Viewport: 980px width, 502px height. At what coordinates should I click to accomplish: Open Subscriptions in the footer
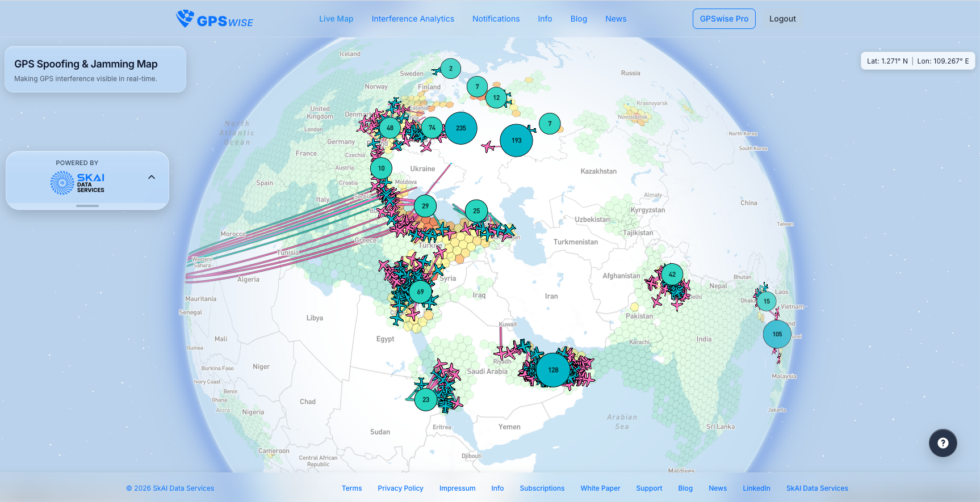(x=542, y=488)
